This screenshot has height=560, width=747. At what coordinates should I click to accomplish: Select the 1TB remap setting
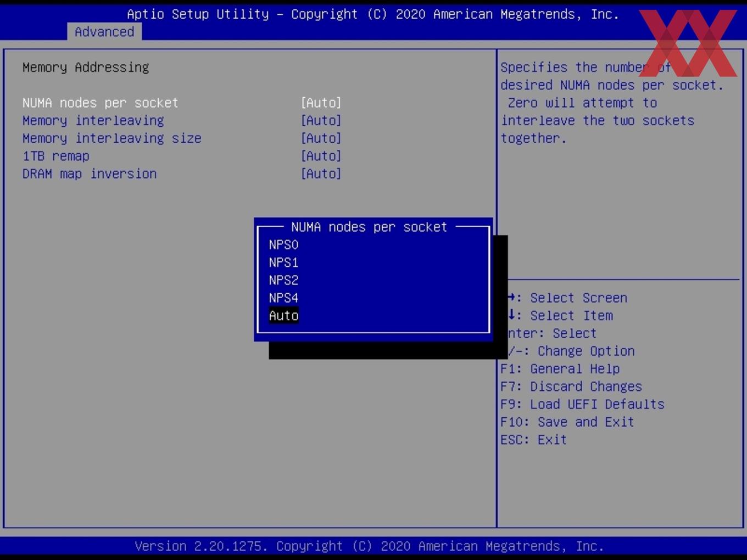click(56, 156)
